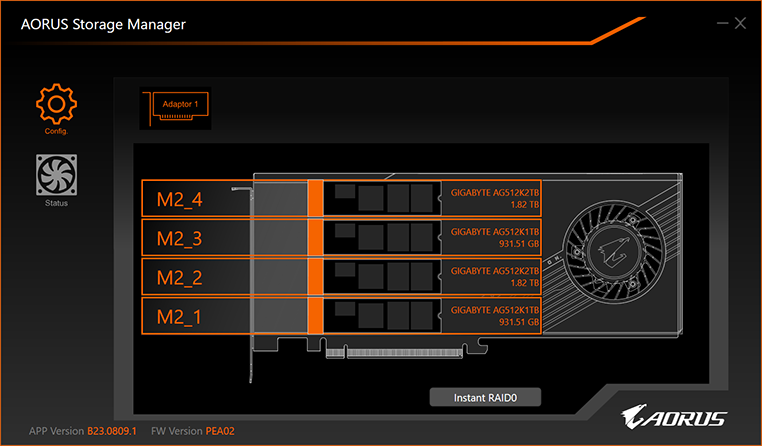This screenshot has width=762, height=446.
Task: Select the M2_3 slot label
Action: tap(180, 239)
